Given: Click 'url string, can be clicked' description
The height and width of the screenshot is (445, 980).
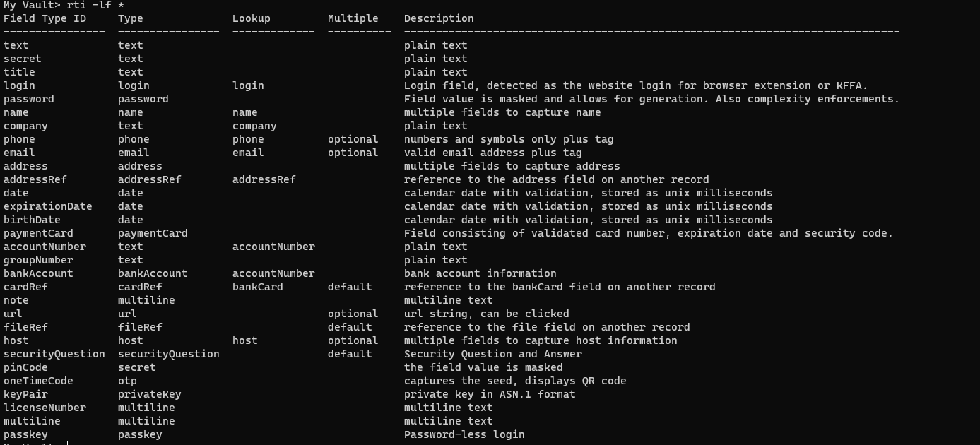Looking at the screenshot, I should (x=486, y=314).
